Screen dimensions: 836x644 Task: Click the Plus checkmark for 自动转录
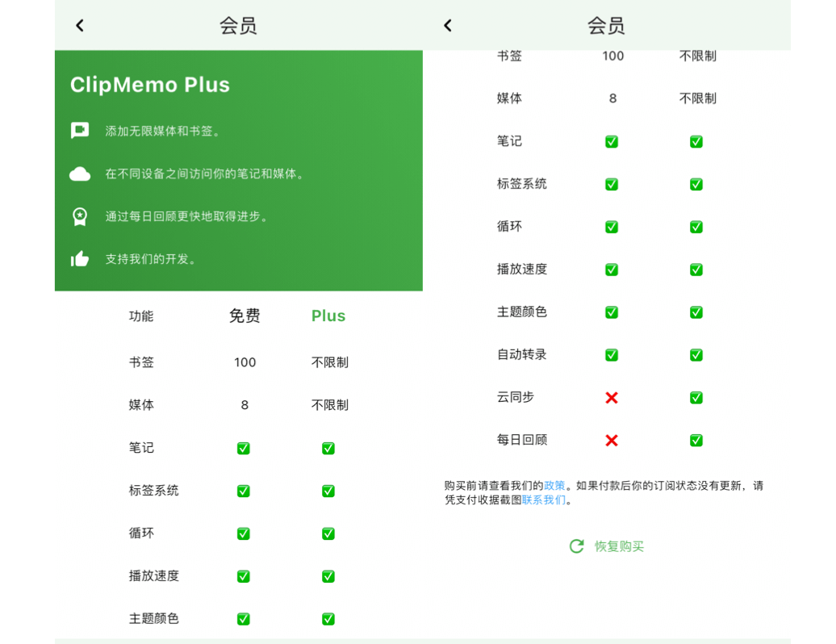pyautogui.click(x=696, y=355)
